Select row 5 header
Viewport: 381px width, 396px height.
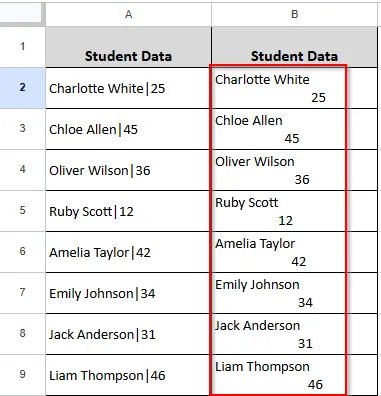22,211
